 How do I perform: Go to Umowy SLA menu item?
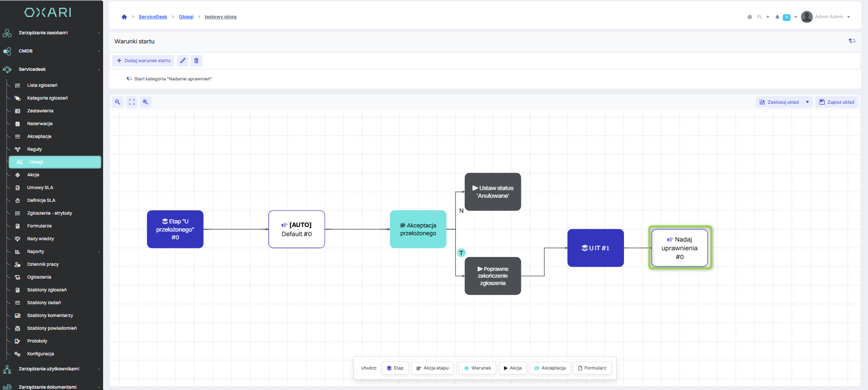40,188
